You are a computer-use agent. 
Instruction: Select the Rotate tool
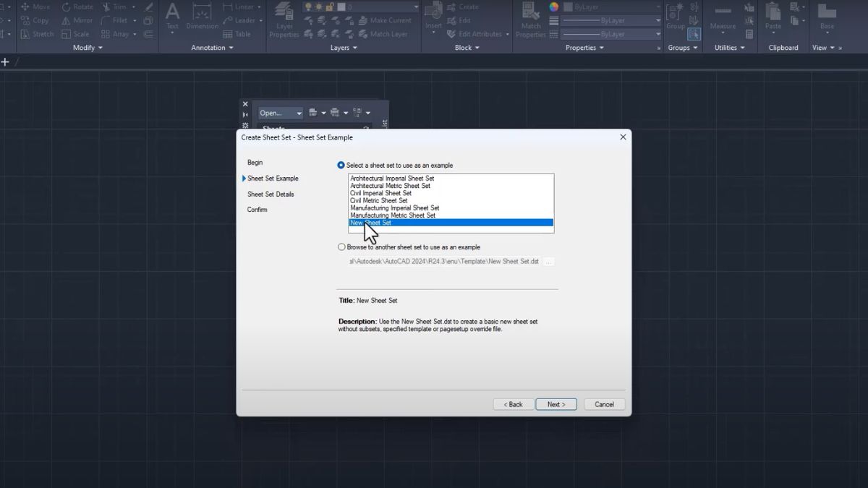tap(77, 7)
